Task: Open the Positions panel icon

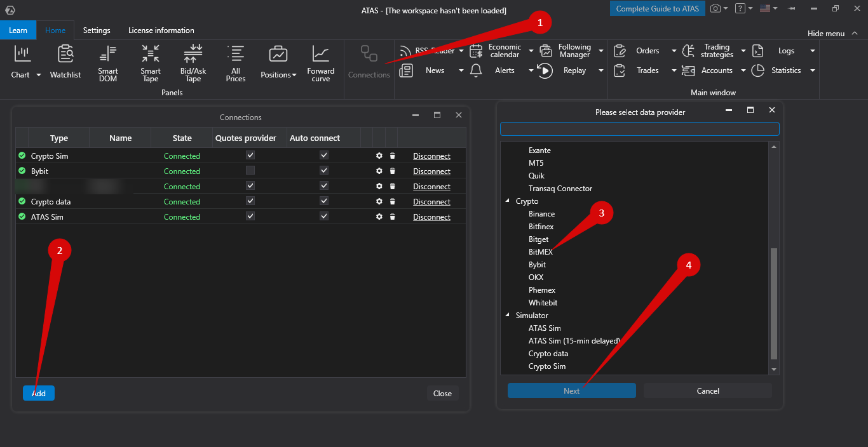Action: (278, 54)
